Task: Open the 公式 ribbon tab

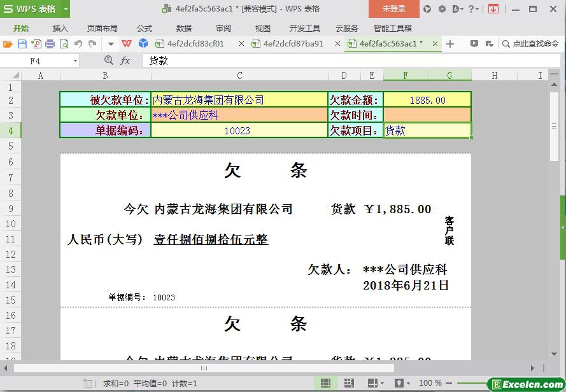Action: pos(145,28)
